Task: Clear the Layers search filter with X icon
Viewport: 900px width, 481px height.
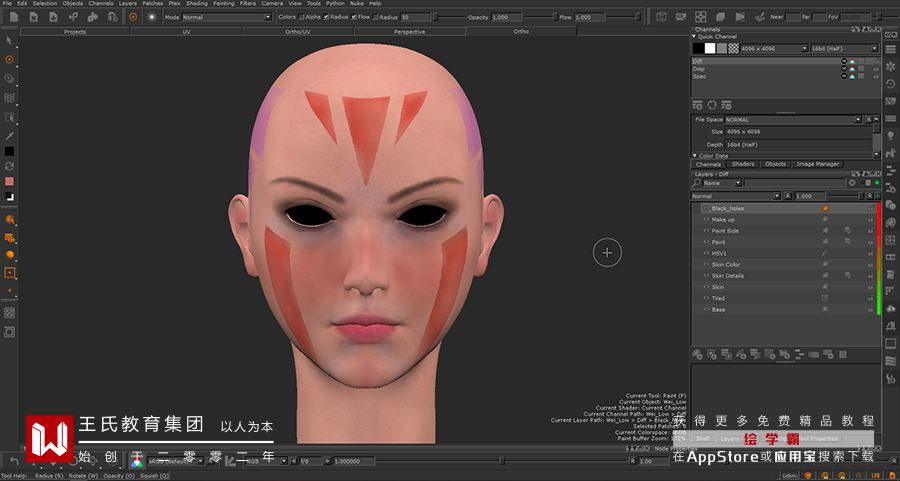Action: [852, 183]
